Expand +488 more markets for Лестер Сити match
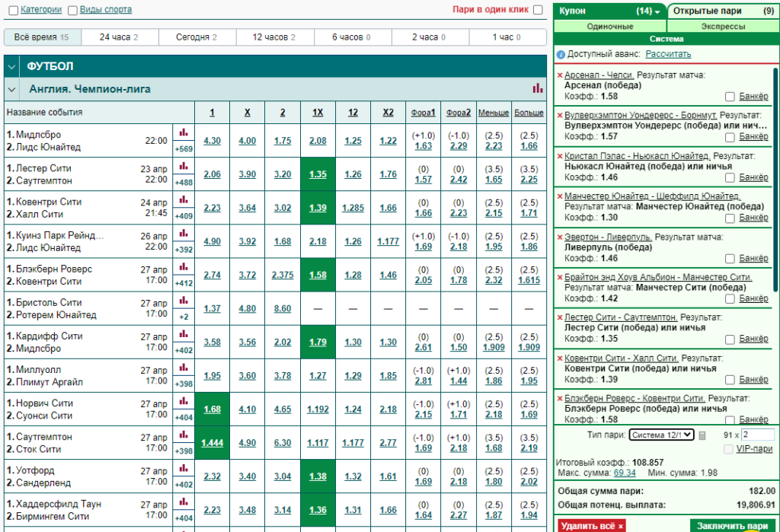Screen dimensions: 780x532 click(184, 183)
